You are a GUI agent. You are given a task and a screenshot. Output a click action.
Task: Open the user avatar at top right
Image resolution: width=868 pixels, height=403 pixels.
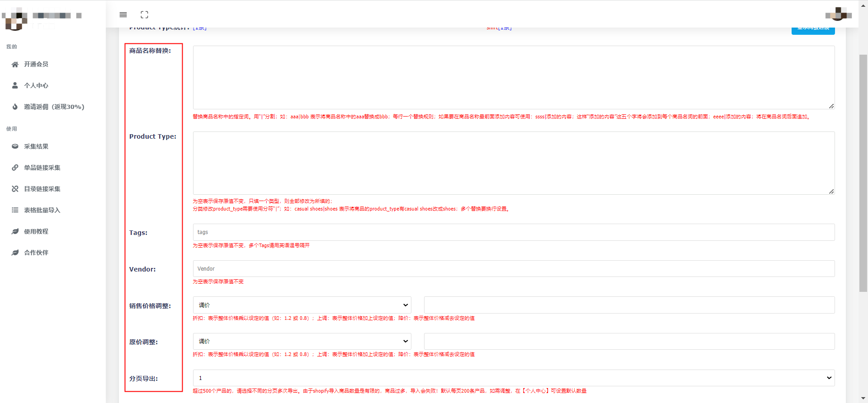(x=839, y=14)
